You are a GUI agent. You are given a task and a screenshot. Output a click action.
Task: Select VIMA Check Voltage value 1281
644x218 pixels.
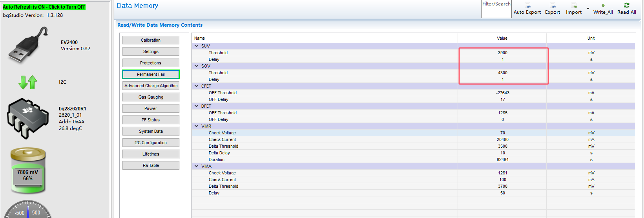coord(502,173)
